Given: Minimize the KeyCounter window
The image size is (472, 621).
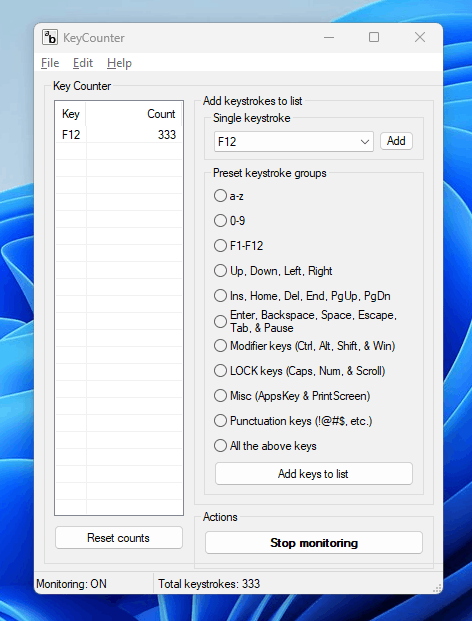Looking at the screenshot, I should pos(329,38).
